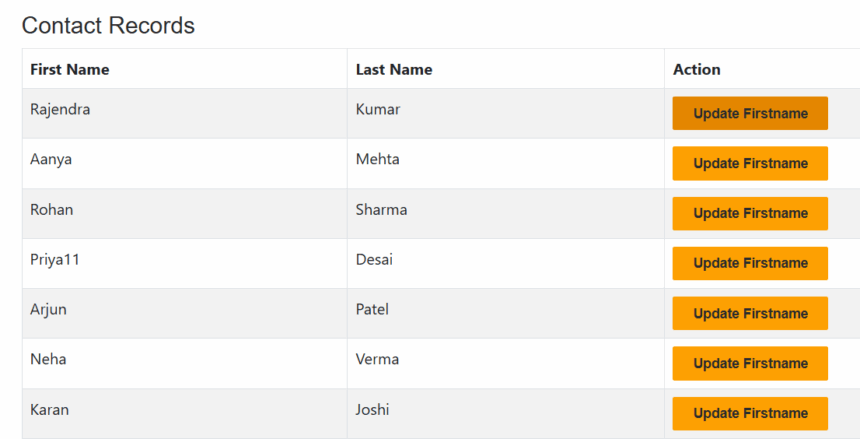Image resolution: width=860 pixels, height=439 pixels.
Task: Select the Aanya first name cell
Action: tap(51, 160)
